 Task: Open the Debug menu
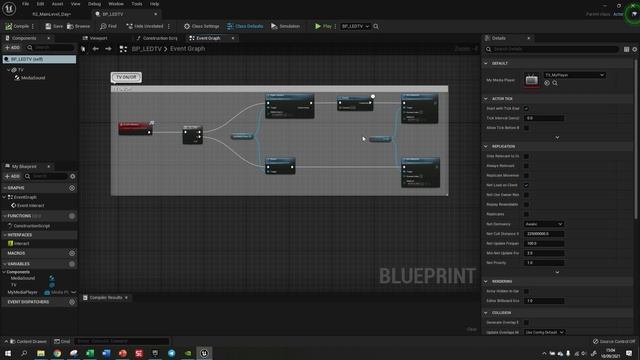(94, 4)
